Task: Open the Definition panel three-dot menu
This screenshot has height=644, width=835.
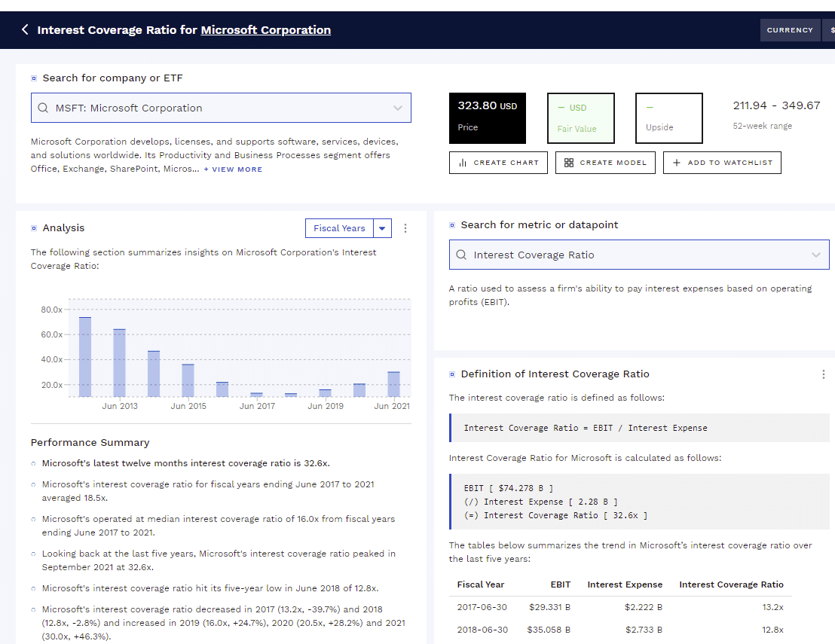Action: point(823,374)
